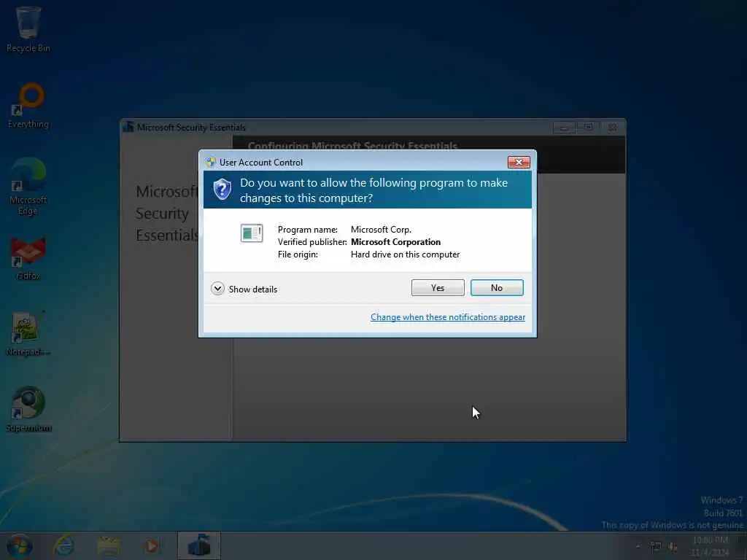
Task: Launch Internet Explorer from the taskbar
Action: click(64, 545)
